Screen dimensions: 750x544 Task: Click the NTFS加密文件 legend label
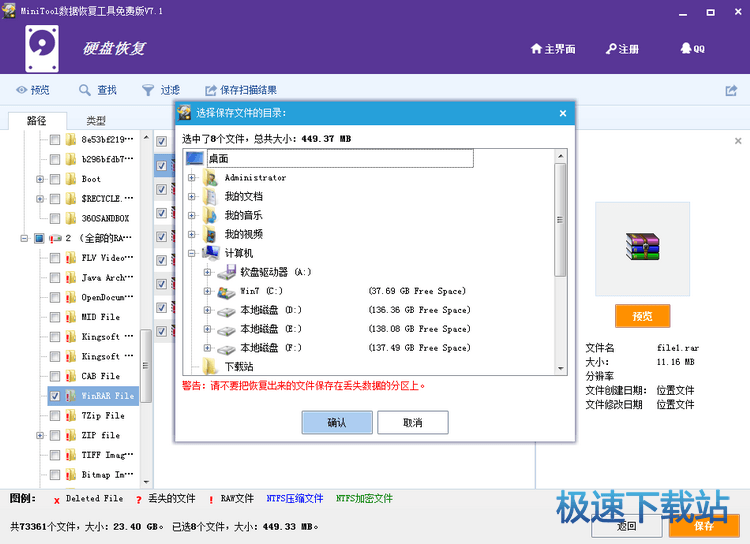click(x=364, y=499)
